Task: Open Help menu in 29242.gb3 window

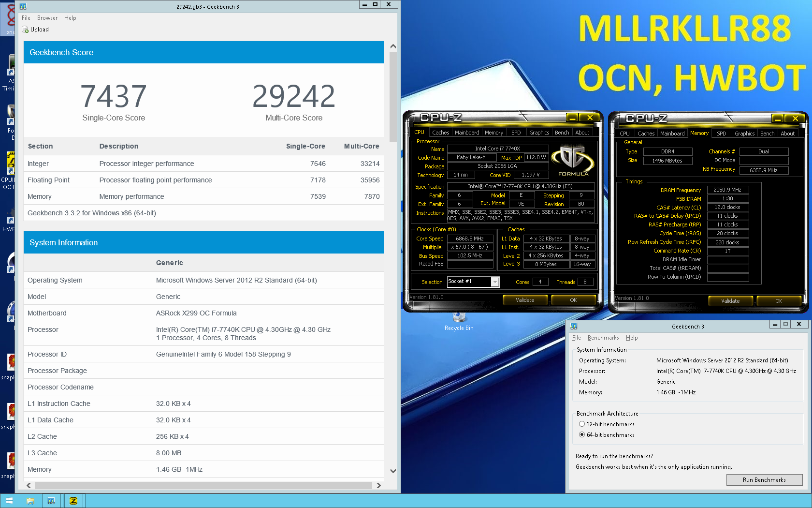Action: click(x=70, y=18)
